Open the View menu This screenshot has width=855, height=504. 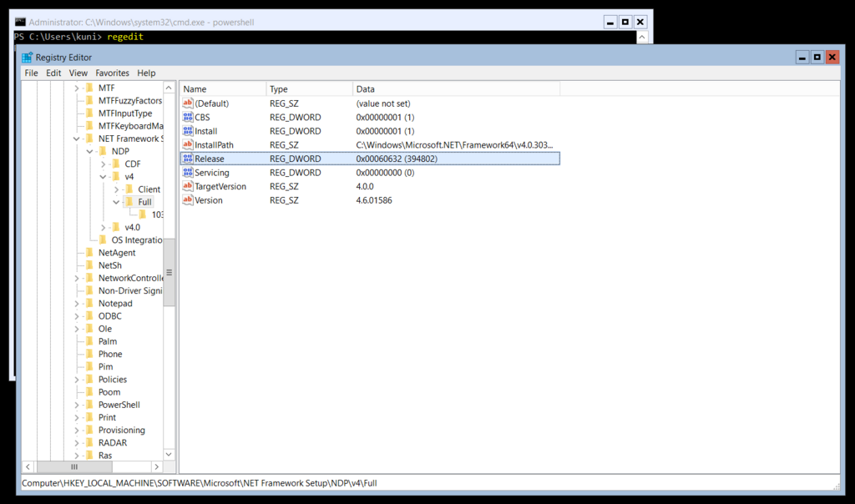point(78,73)
